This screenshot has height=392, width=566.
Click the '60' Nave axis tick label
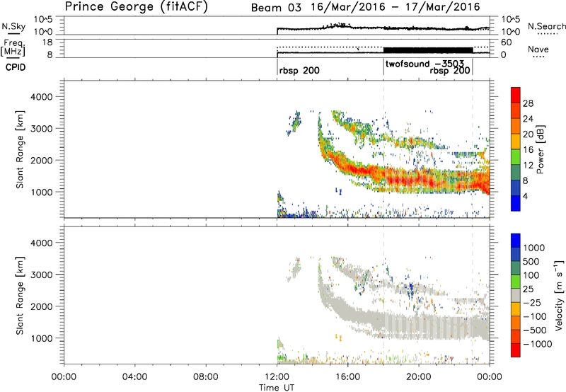click(x=506, y=42)
